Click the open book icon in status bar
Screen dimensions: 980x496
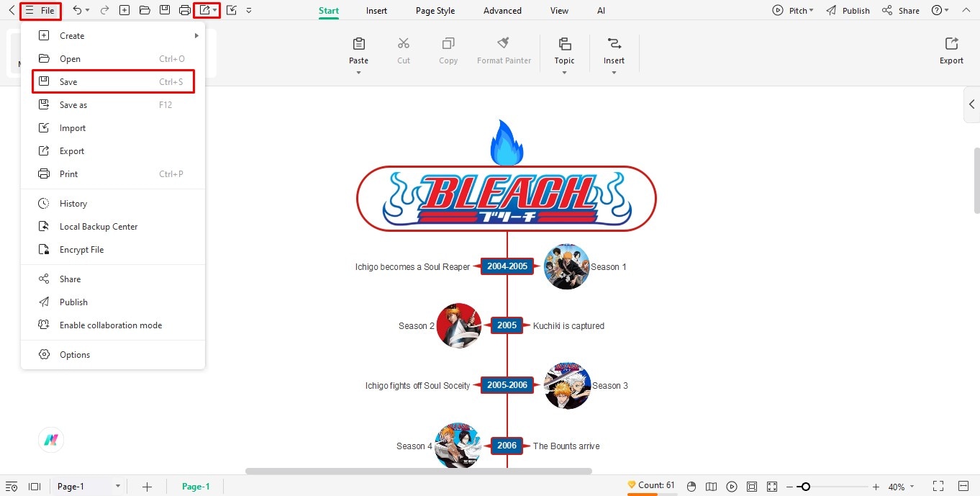point(712,487)
